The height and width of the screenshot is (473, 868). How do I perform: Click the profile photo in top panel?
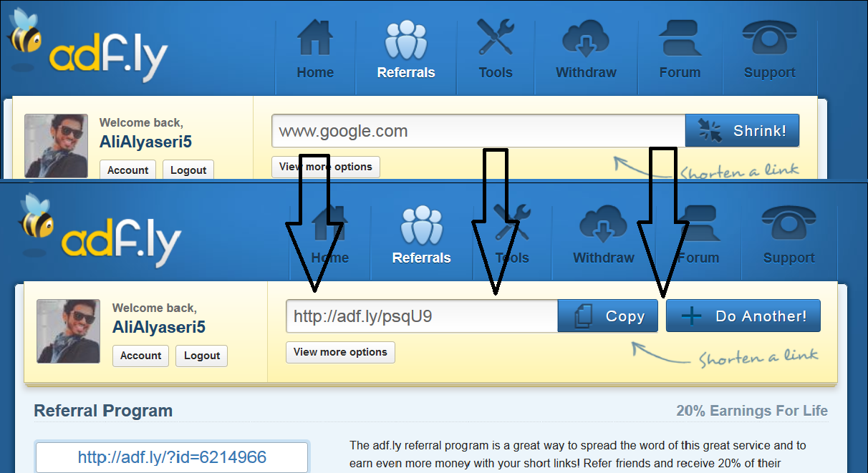[56, 146]
